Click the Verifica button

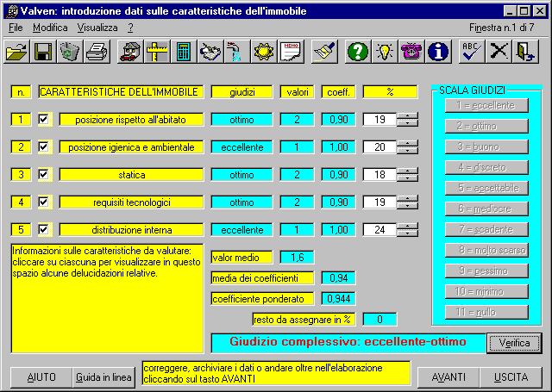(x=513, y=343)
